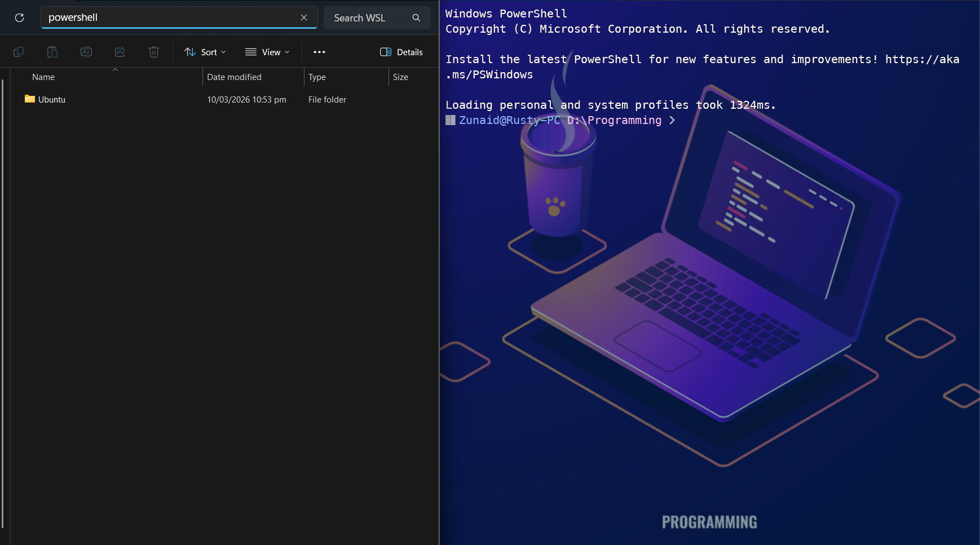
Task: Sort by the Name column header
Action: 107,77
